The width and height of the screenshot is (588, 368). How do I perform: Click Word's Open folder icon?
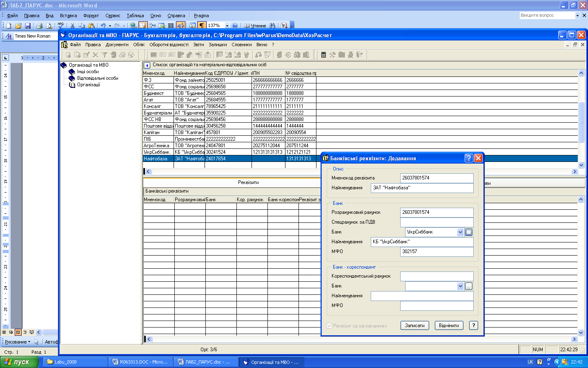(18, 25)
